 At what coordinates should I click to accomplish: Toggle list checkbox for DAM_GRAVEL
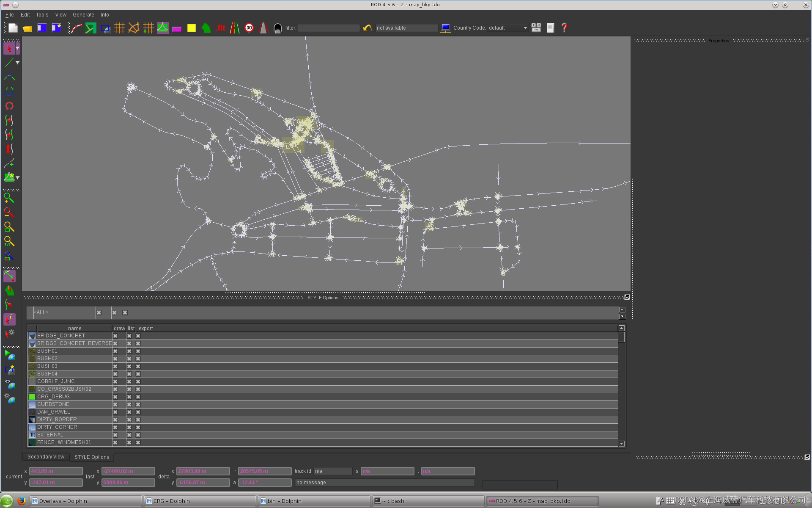[x=129, y=412]
